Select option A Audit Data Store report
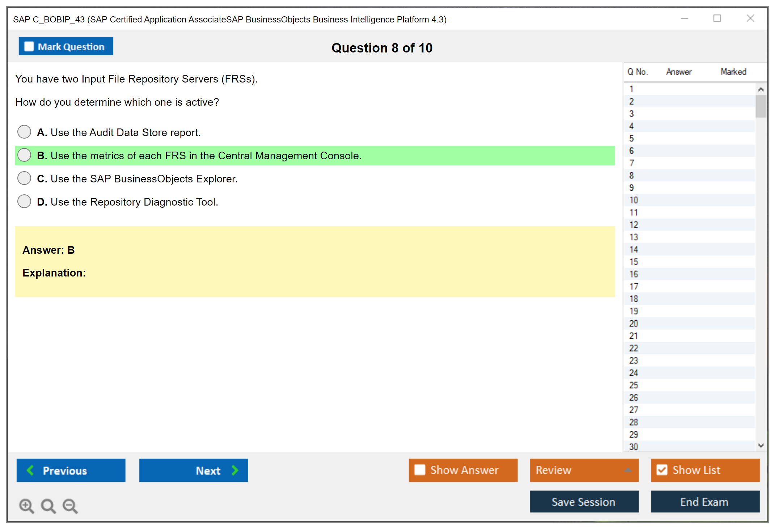 [x=24, y=132]
